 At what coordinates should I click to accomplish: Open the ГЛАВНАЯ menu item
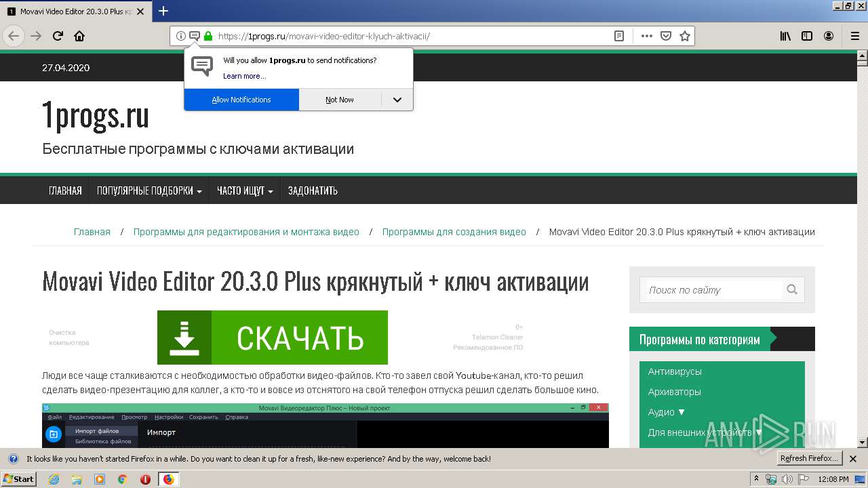coord(65,190)
